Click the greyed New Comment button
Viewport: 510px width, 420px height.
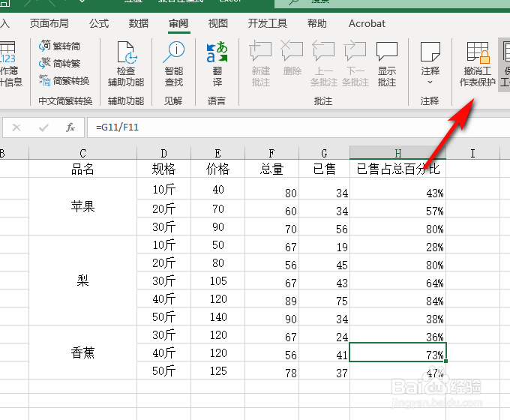[260, 64]
